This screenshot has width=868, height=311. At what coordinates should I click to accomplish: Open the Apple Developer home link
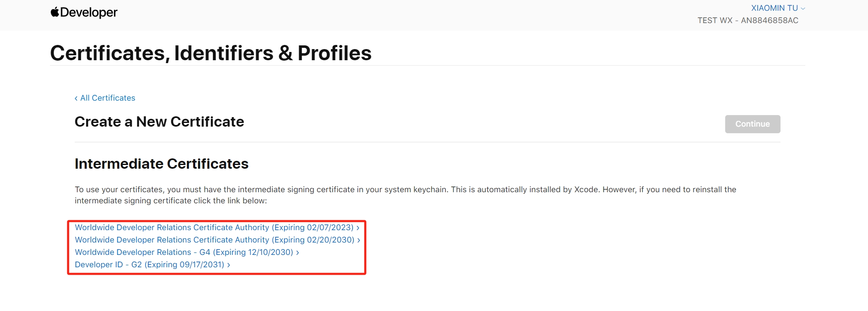click(x=84, y=12)
